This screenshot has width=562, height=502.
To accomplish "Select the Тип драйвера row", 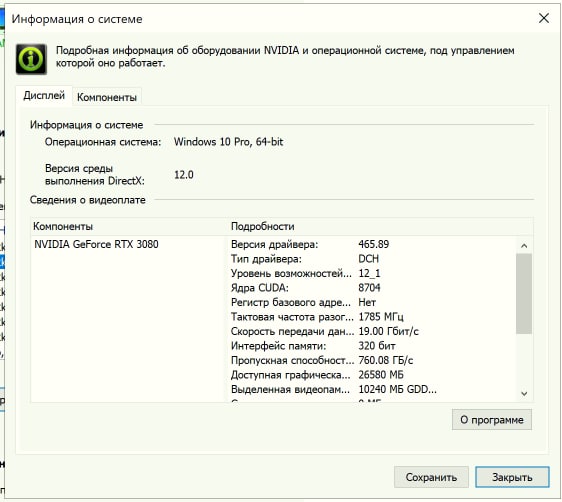I will 371,259.
